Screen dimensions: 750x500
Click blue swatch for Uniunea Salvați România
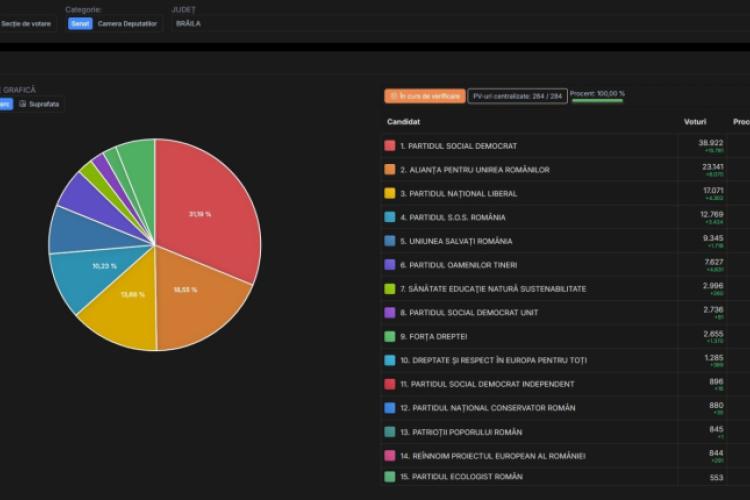point(390,241)
